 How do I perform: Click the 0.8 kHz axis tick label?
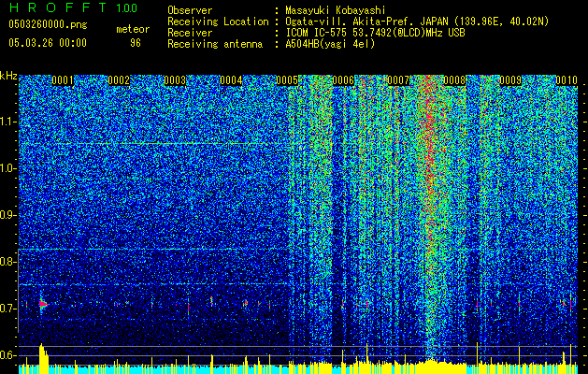coord(7,262)
